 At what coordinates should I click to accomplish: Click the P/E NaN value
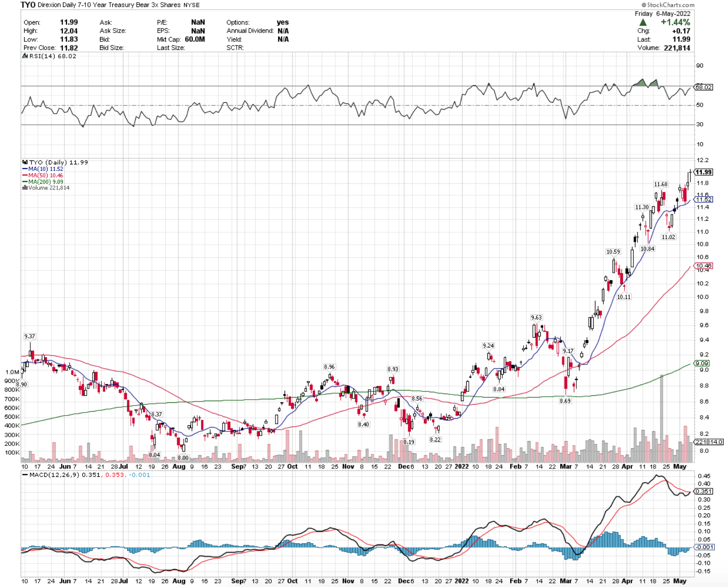coord(198,22)
